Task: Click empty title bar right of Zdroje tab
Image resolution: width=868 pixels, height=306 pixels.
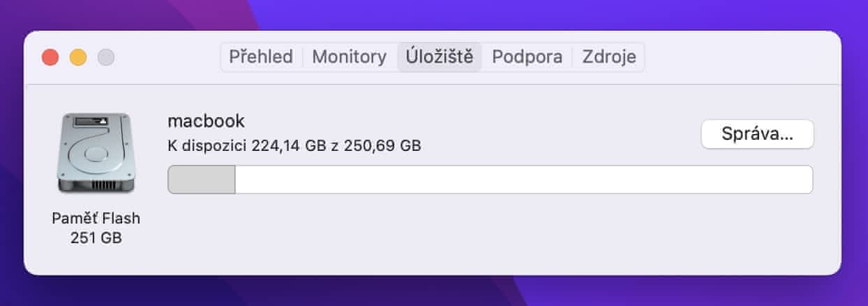Action: [740, 57]
